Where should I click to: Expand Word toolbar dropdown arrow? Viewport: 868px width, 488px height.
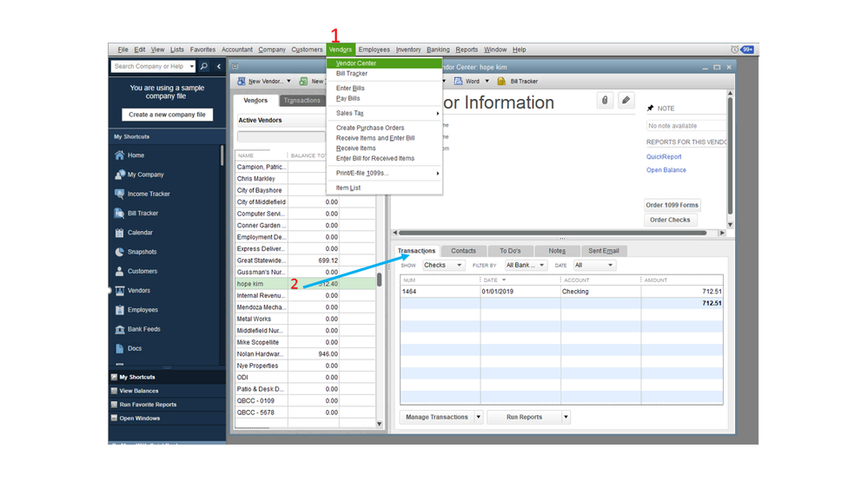point(487,82)
